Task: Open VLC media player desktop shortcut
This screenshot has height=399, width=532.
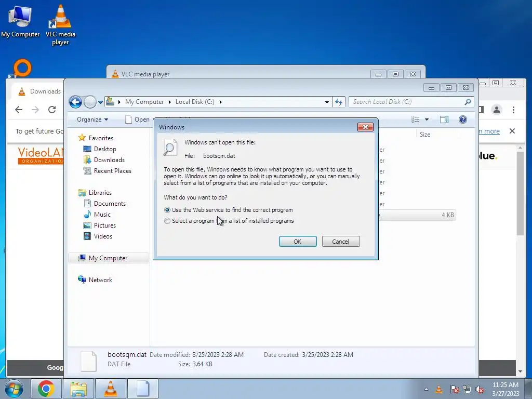Action: tap(60, 24)
